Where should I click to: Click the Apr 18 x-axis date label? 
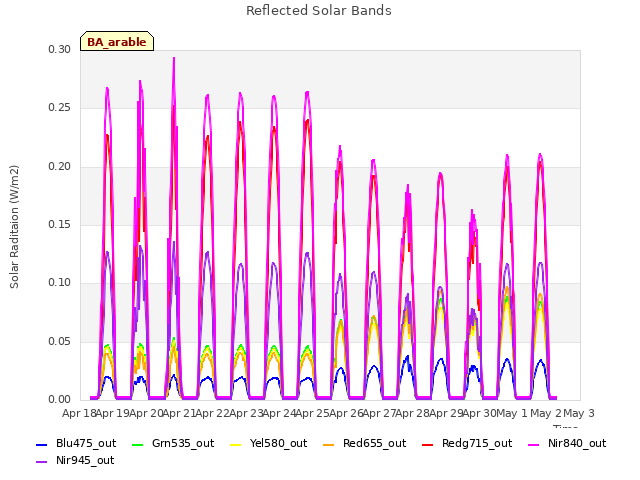79,413
